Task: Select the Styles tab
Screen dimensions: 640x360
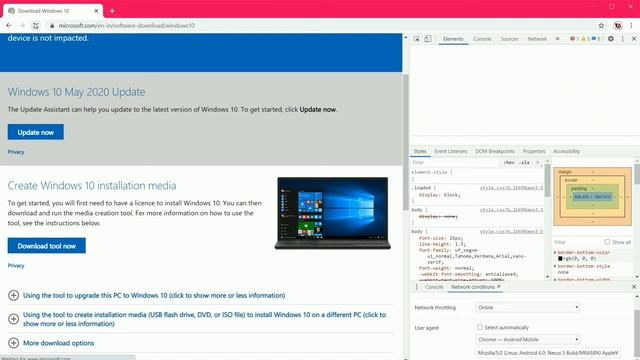Action: tap(420, 151)
